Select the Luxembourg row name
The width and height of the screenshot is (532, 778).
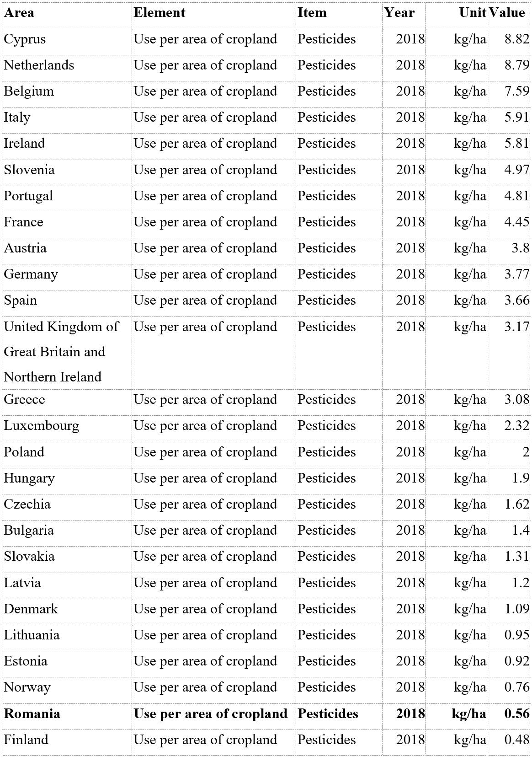[42, 426]
